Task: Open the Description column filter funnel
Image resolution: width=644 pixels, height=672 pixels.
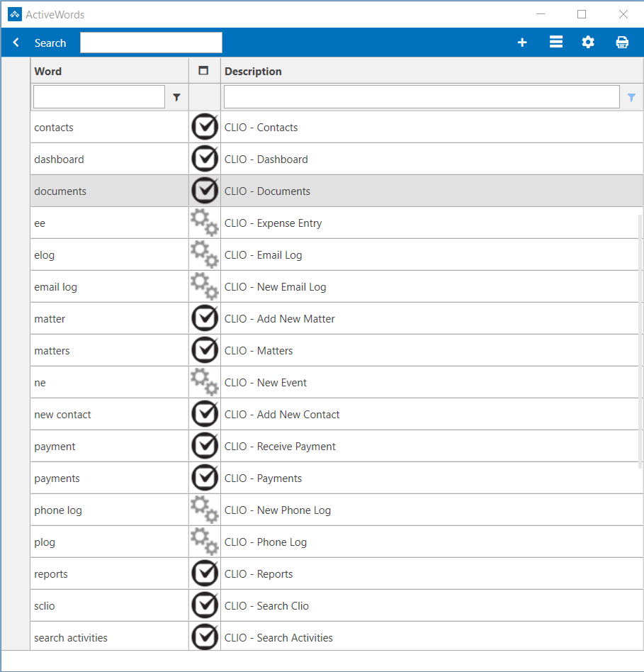Action: point(631,97)
